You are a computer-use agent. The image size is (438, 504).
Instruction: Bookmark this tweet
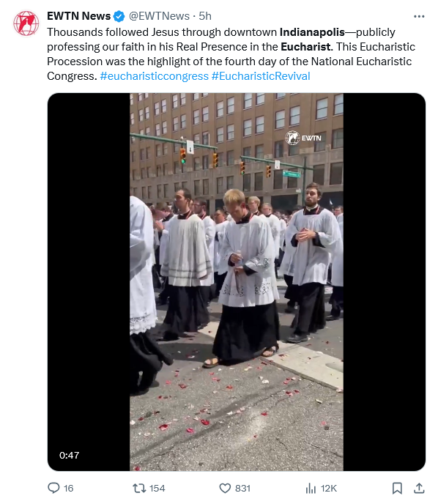(397, 488)
